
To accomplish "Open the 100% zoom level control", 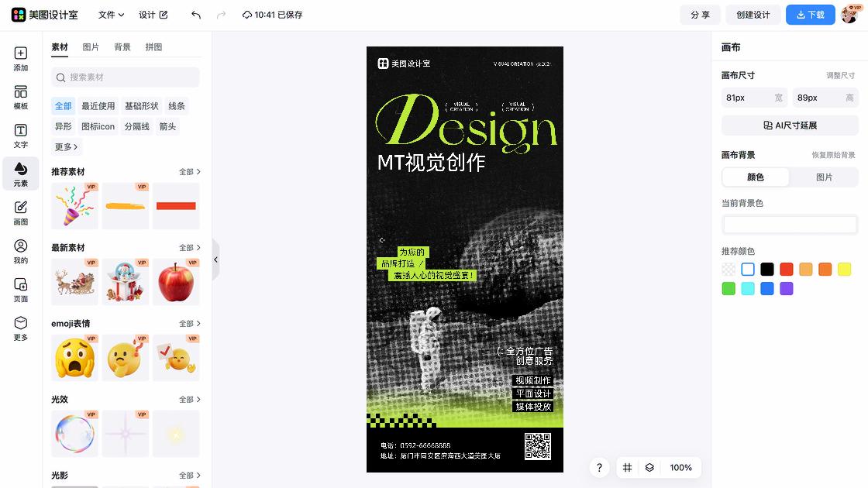I will [681, 468].
